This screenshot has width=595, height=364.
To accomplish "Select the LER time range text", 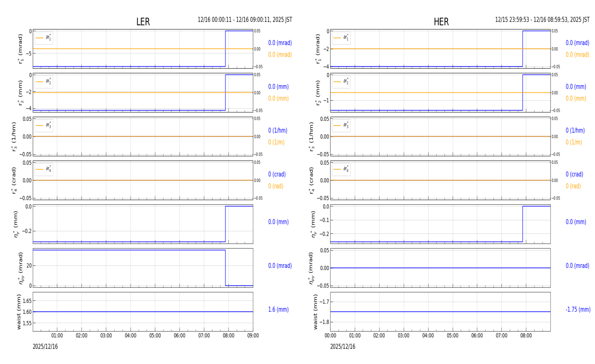I will point(245,20).
